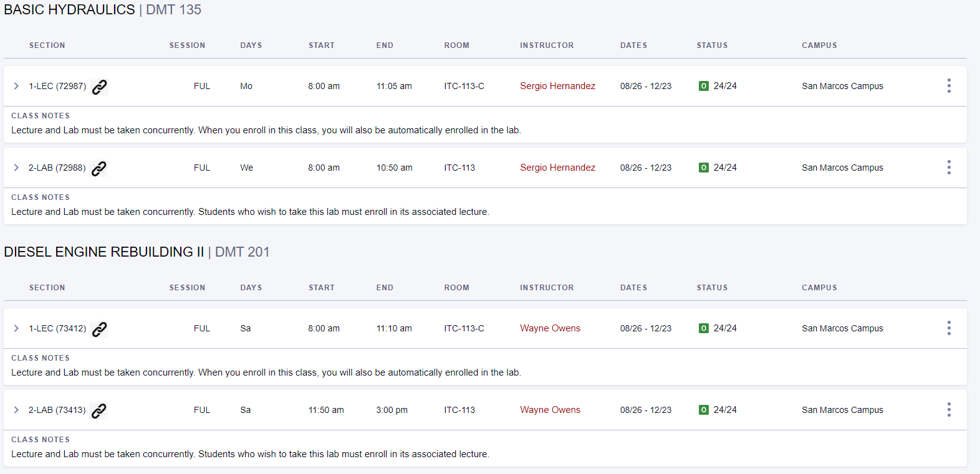Select section label 1-LEC (73412)
This screenshot has height=474, width=980.
pos(57,328)
